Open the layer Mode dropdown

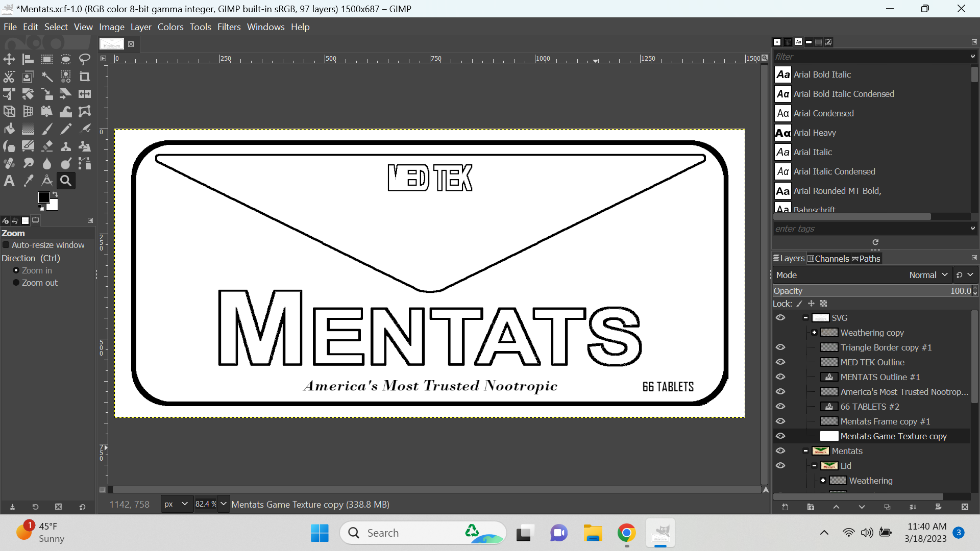click(863, 275)
